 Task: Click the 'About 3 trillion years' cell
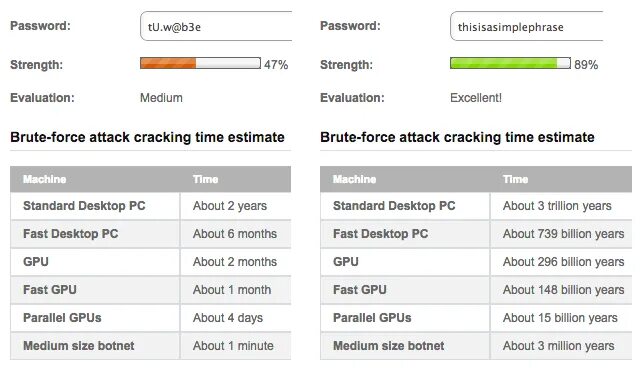(x=561, y=206)
